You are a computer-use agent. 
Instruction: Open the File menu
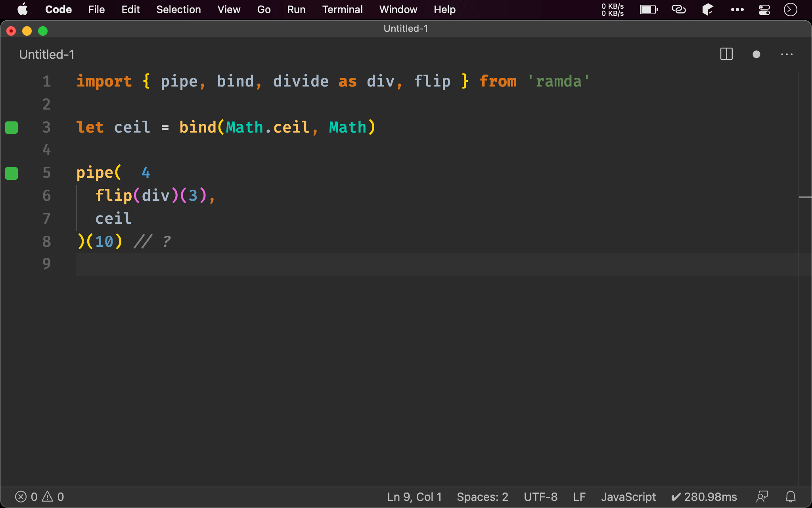[96, 9]
